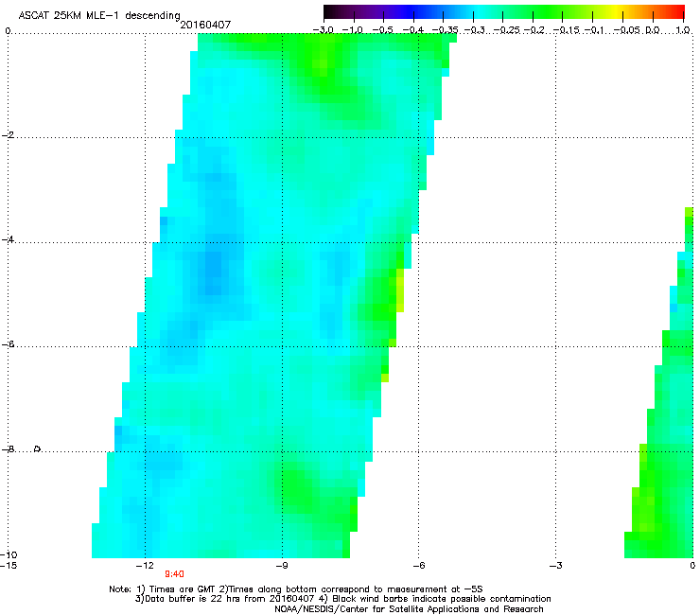This screenshot has height=615, width=700.
Task: Click the "-9" longitude axis label
Action: [282, 565]
